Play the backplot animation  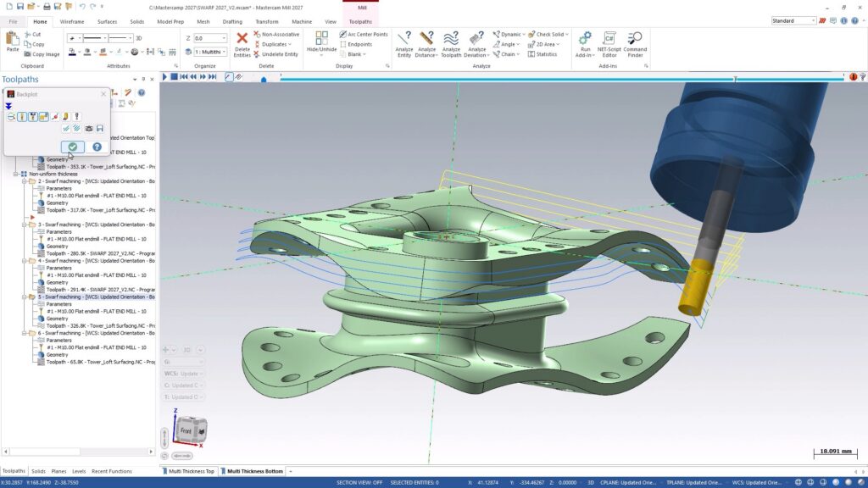(164, 77)
